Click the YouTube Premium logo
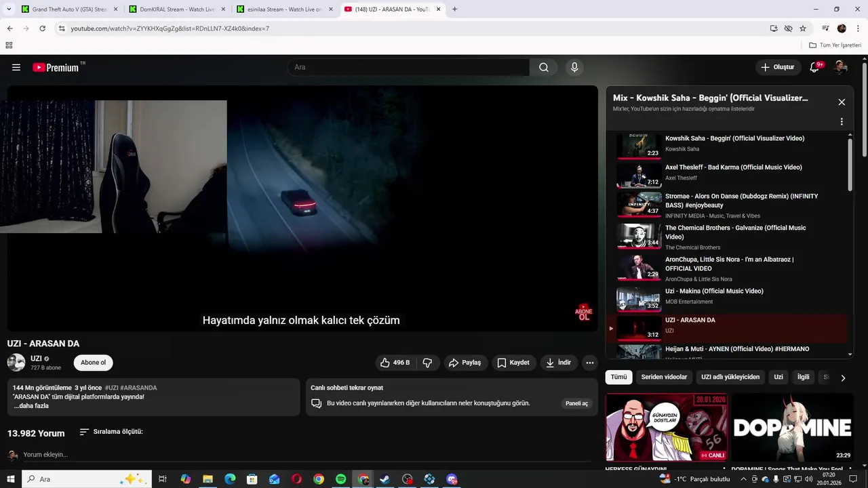 coord(56,67)
